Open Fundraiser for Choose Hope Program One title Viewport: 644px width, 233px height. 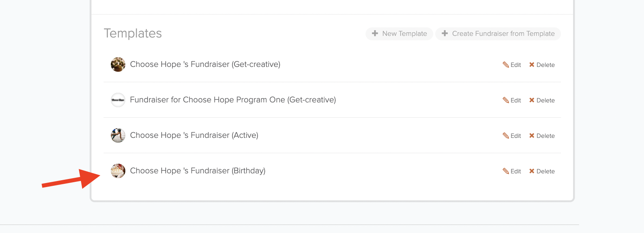(233, 100)
